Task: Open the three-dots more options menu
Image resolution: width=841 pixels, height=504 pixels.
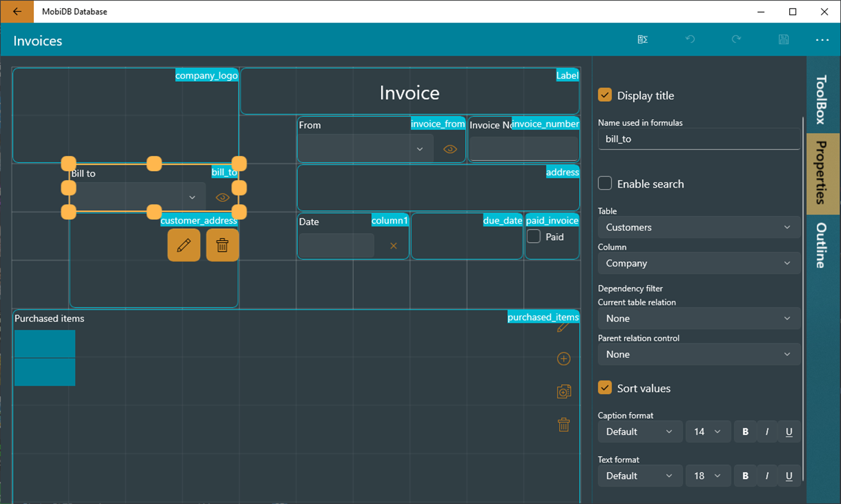Action: [x=822, y=40]
